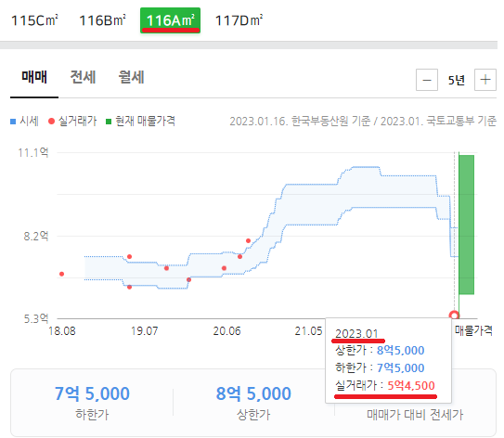
Task: Click the 매매가 대비 전세가 label
Action: [x=415, y=415]
